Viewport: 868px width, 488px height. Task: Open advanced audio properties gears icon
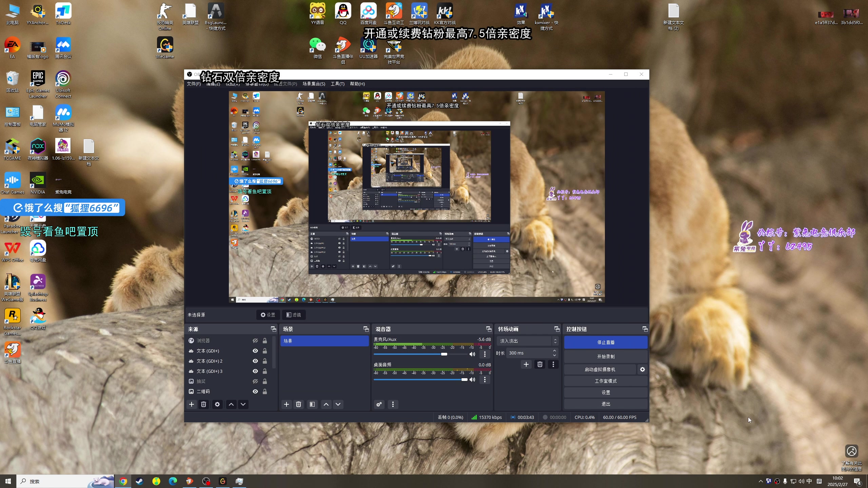pos(379,404)
